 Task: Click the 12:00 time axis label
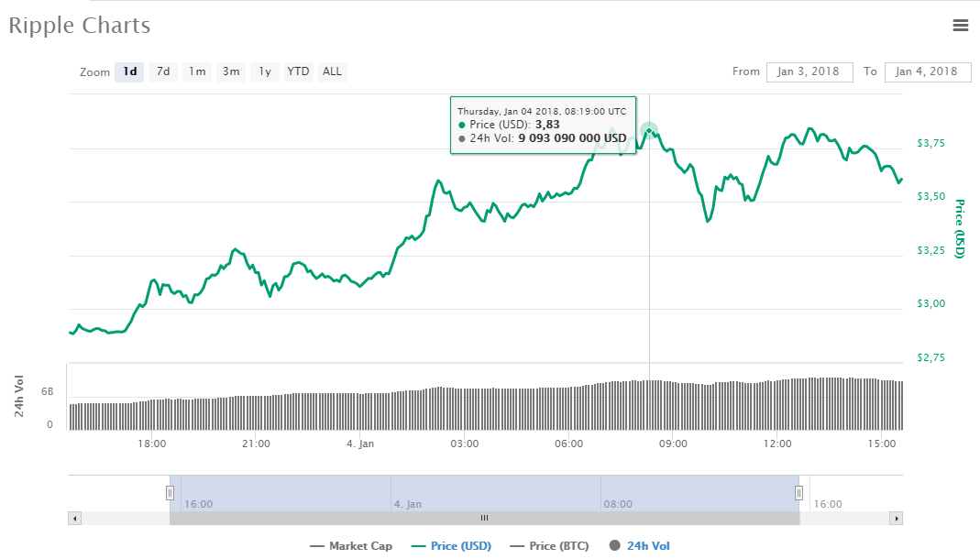[x=777, y=444]
